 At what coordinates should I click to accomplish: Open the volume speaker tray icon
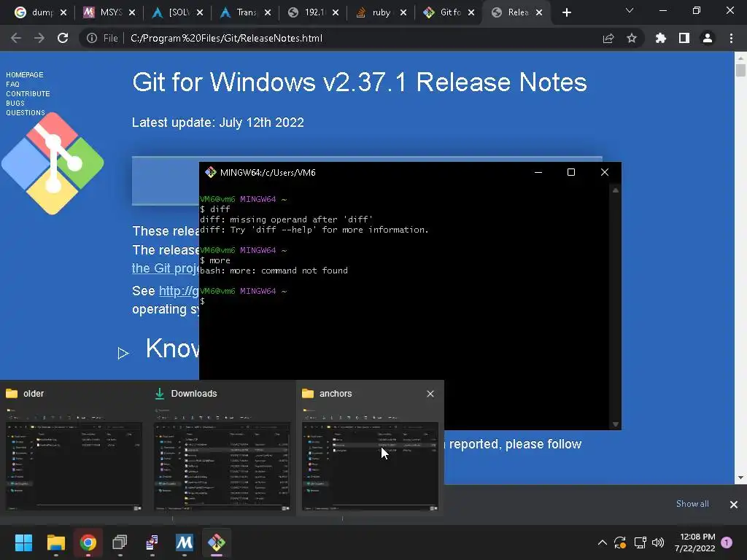point(658,542)
